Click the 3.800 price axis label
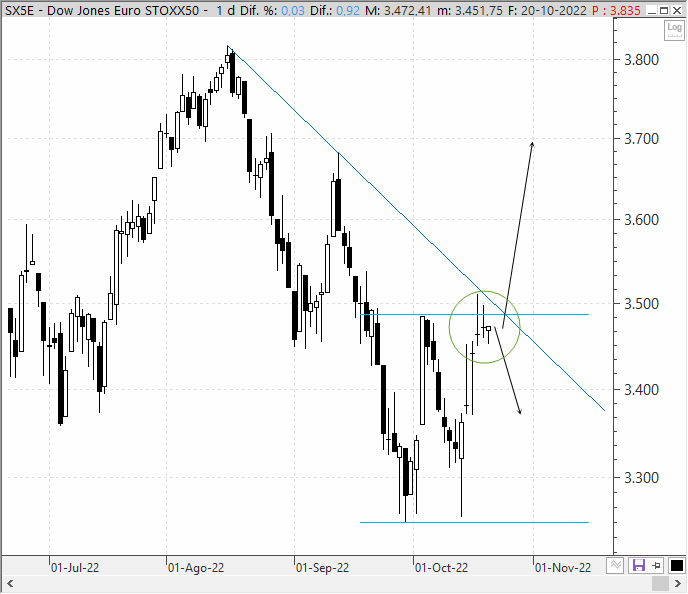 pyautogui.click(x=641, y=60)
